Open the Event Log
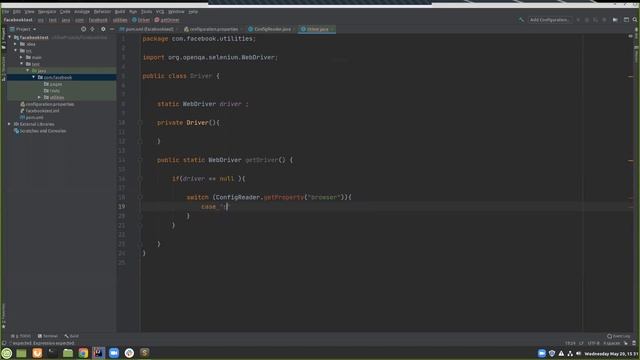The image size is (640, 360). click(619, 336)
